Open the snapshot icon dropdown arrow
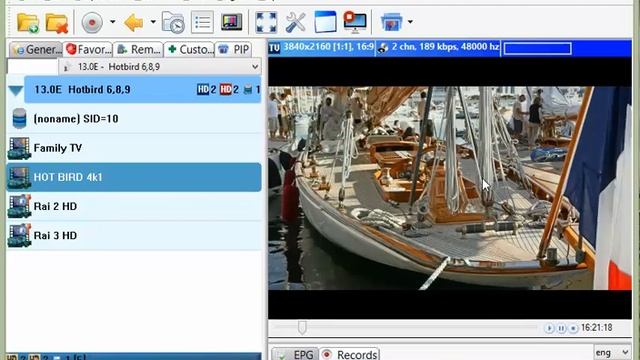This screenshot has height=360, width=640. (x=410, y=22)
